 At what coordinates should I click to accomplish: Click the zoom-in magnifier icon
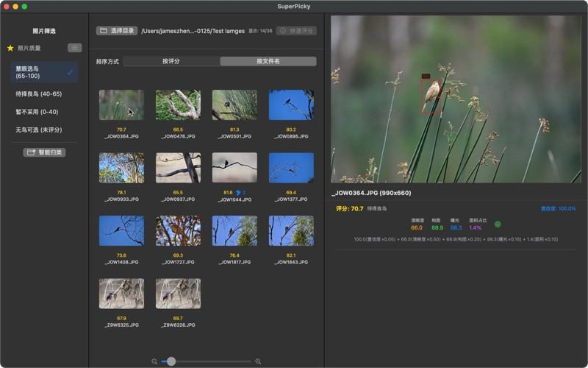tap(258, 361)
